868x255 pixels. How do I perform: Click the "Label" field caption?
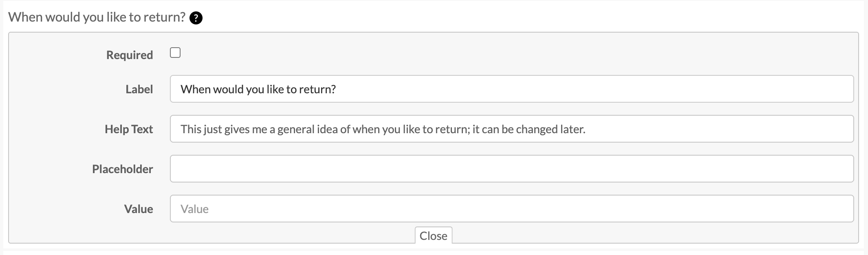pos(139,89)
